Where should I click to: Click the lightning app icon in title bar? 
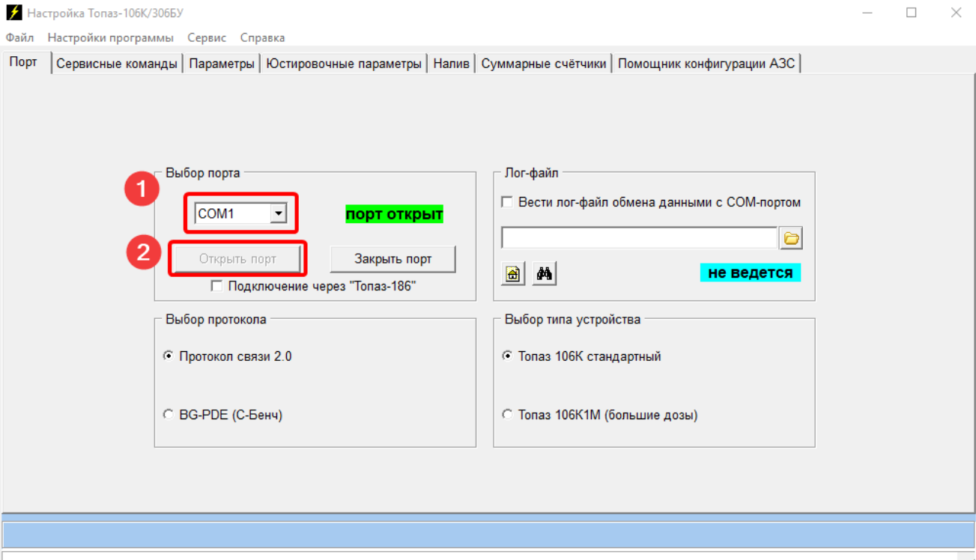pos(13,13)
